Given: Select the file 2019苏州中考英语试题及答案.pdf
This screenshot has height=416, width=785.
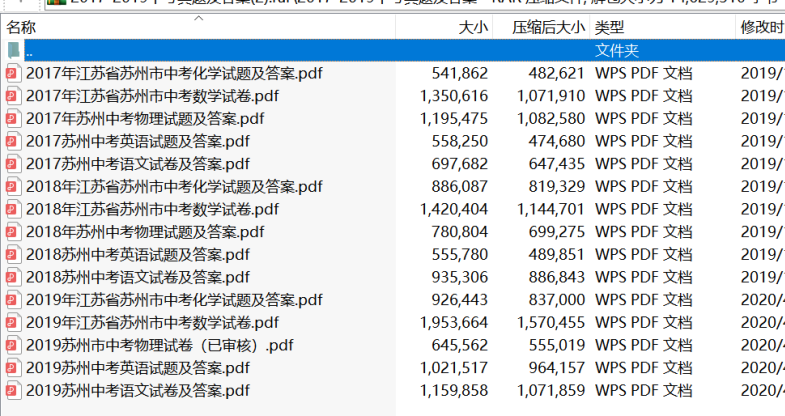Looking at the screenshot, I should point(137,368).
